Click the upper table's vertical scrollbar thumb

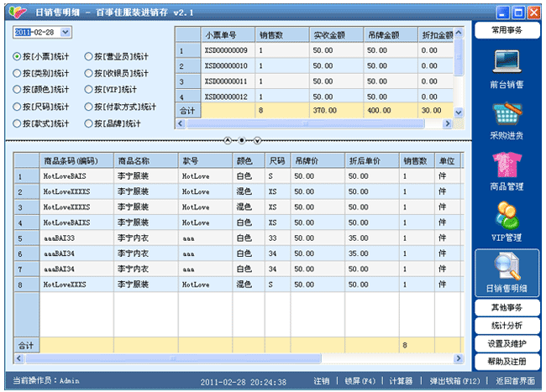[x=459, y=57]
